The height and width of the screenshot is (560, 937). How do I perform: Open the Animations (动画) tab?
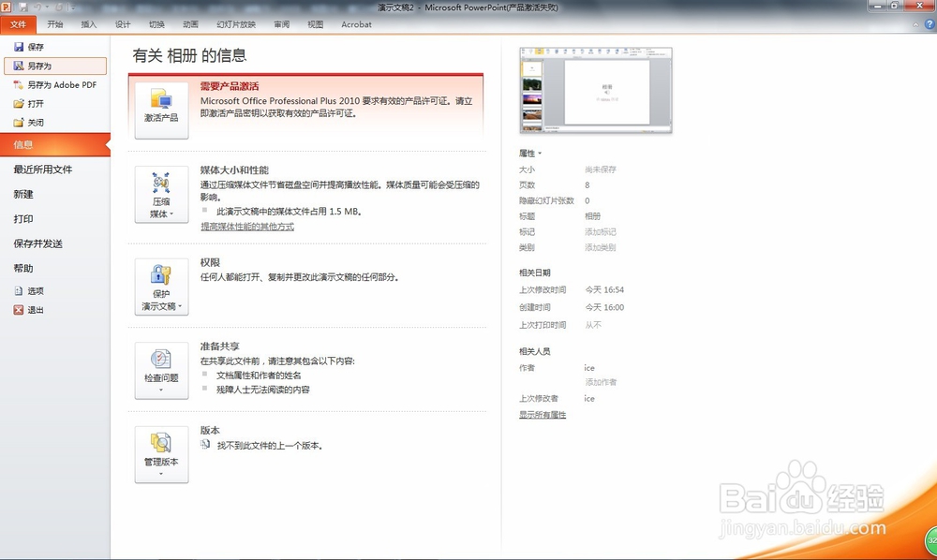point(190,24)
